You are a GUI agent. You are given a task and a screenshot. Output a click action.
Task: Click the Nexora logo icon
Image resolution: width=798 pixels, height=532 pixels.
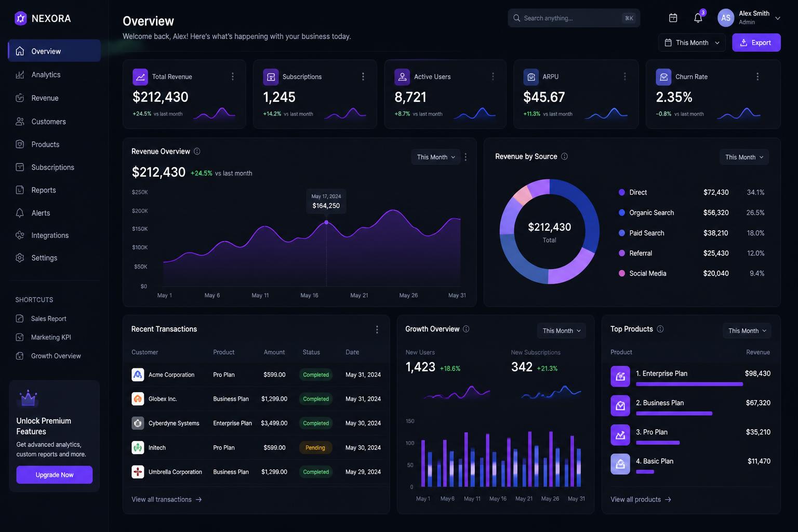pyautogui.click(x=20, y=18)
